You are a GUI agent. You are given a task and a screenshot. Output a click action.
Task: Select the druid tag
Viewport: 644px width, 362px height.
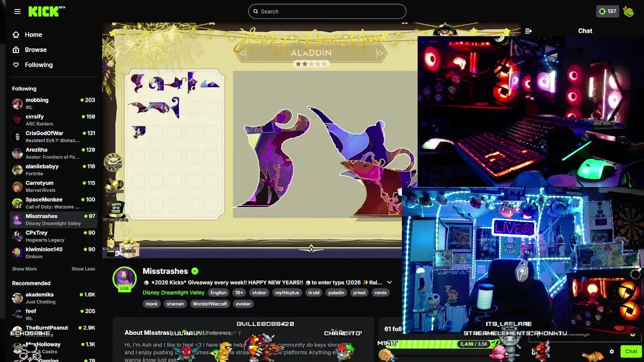pos(314,293)
